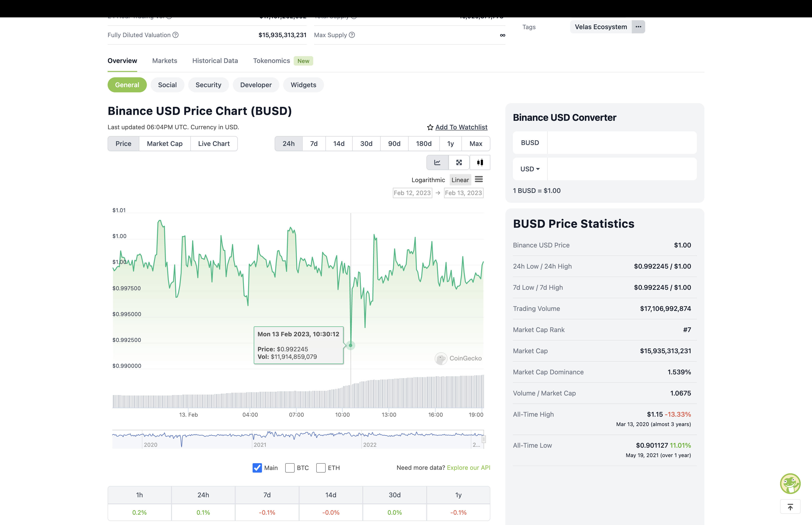Enable the BTC comparison checkbox
Viewport: 812px width, 525px height.
click(x=290, y=468)
